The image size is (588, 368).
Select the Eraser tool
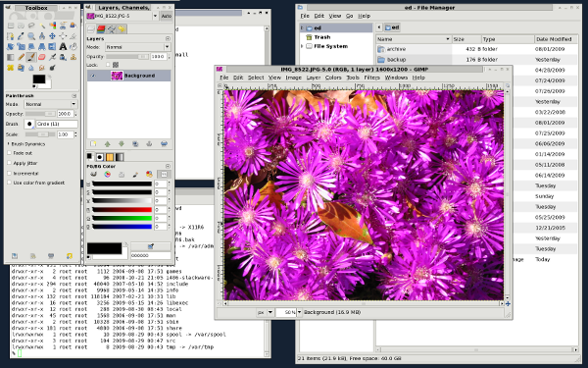point(42,57)
